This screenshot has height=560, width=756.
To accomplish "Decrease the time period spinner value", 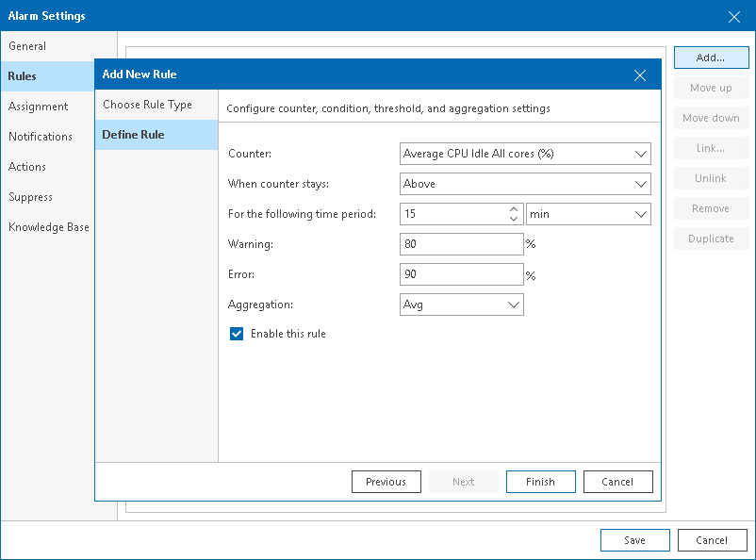I will pyautogui.click(x=514, y=219).
